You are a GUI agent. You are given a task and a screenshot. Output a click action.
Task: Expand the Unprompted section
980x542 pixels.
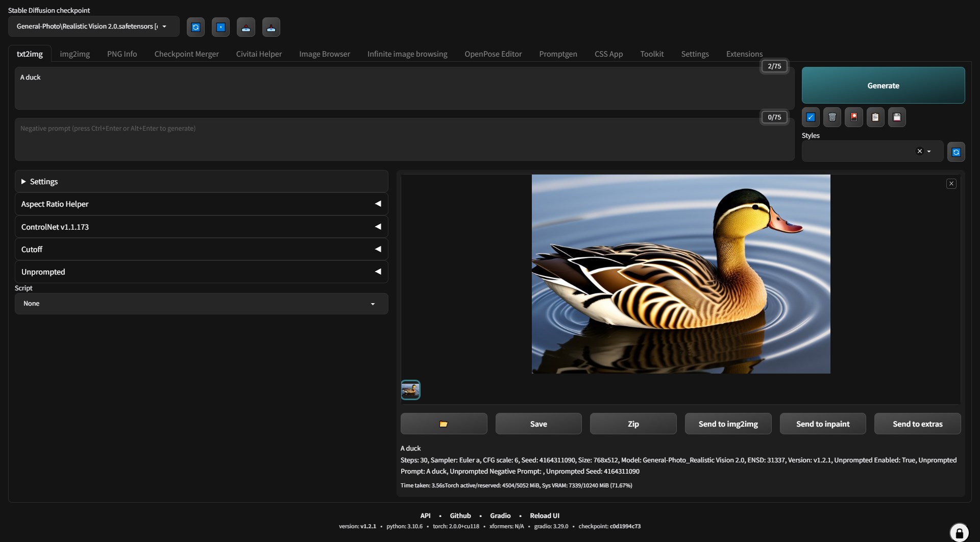pos(201,272)
